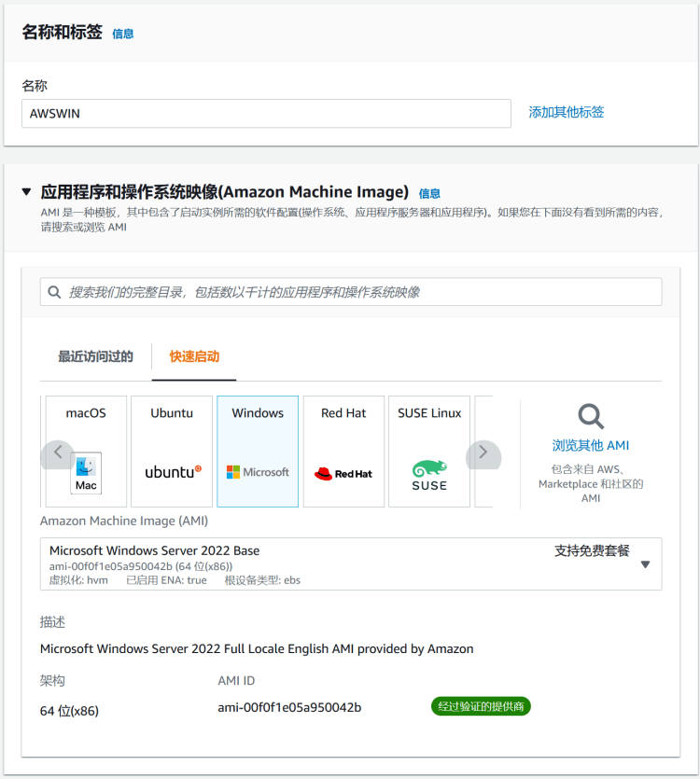Select the Ubuntu quick start card
This screenshot has height=779, width=700.
click(172, 452)
